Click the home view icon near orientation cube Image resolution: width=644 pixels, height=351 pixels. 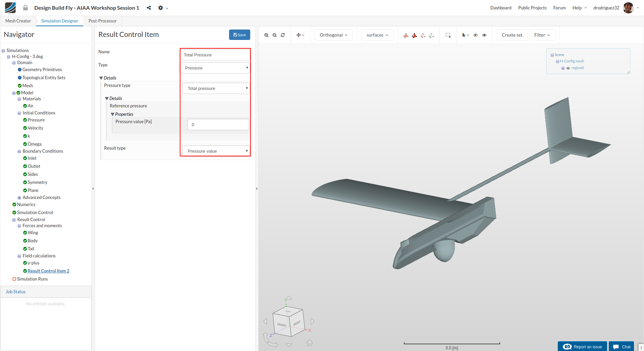point(310,343)
